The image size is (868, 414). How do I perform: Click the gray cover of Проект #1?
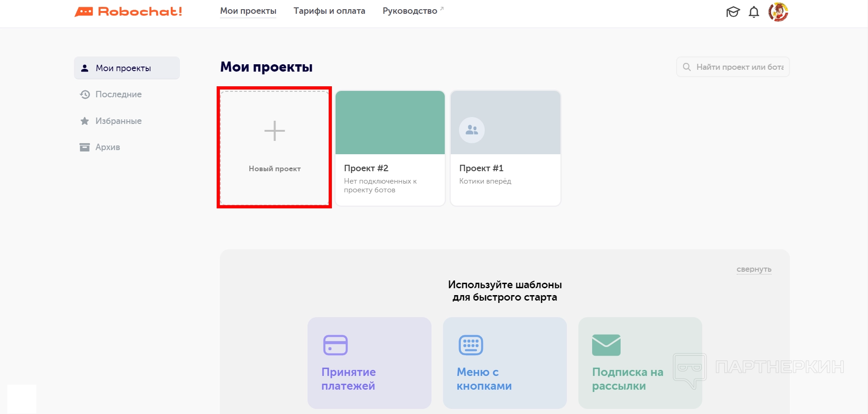click(505, 123)
